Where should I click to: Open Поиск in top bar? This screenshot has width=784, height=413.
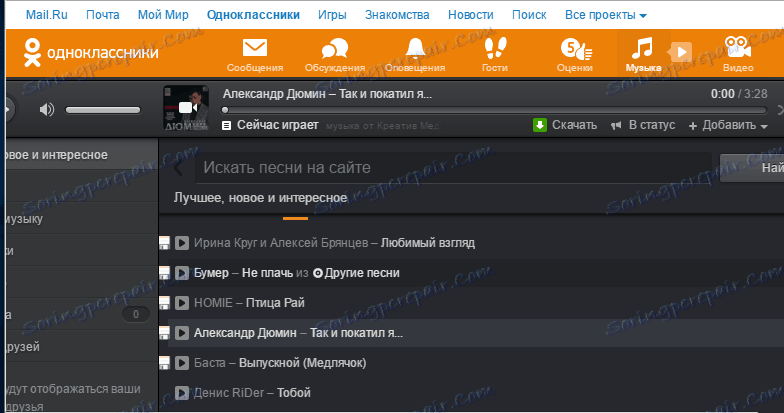click(x=529, y=15)
